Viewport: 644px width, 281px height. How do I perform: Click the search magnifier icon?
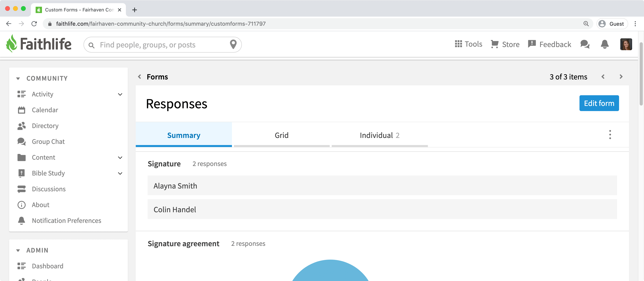pos(91,45)
